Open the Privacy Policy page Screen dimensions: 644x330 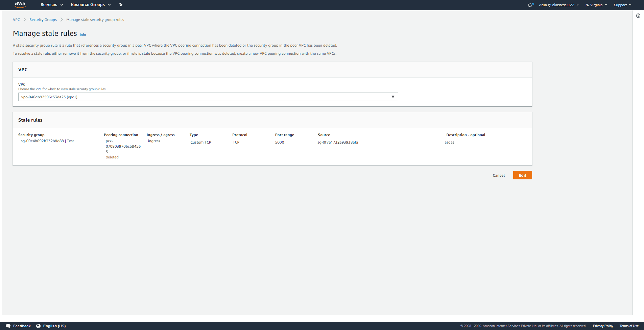[603, 326]
